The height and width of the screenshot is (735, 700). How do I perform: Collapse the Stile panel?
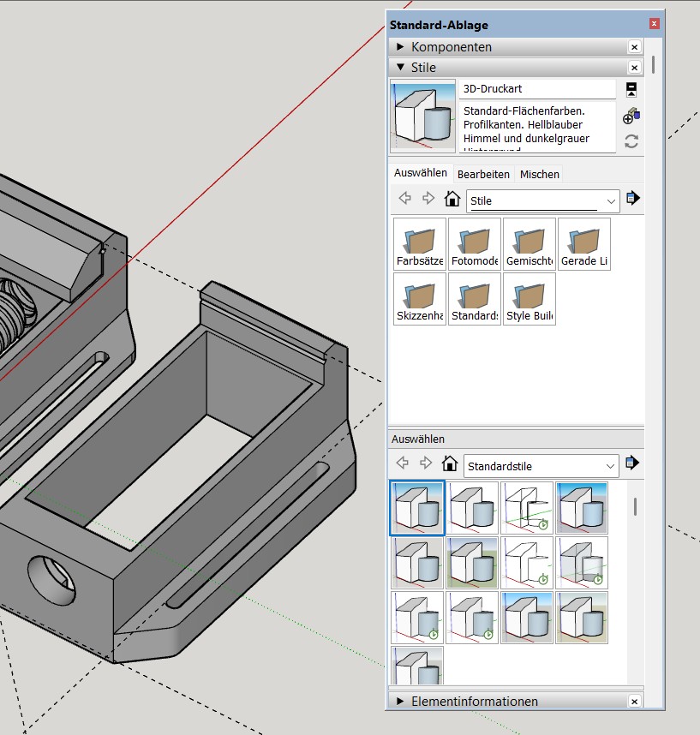click(x=400, y=68)
